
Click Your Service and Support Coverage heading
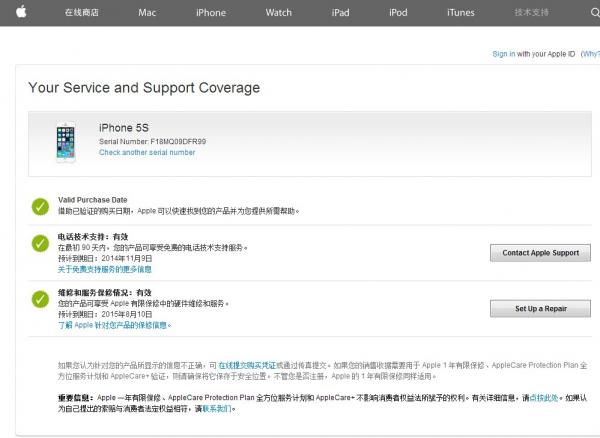(x=144, y=88)
